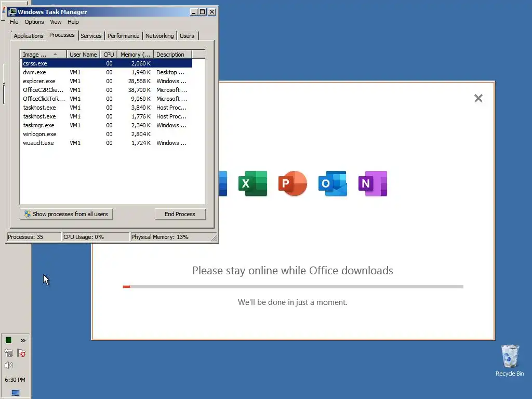
Task: Click the Excel icon in Office installer
Action: tap(253, 183)
